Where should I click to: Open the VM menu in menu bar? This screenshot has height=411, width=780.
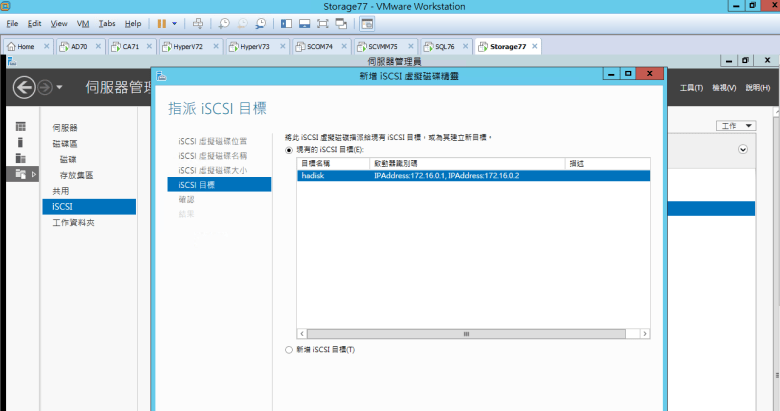click(83, 23)
